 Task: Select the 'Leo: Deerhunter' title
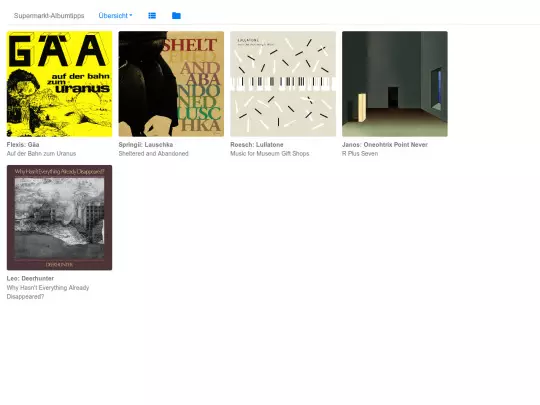(x=30, y=278)
